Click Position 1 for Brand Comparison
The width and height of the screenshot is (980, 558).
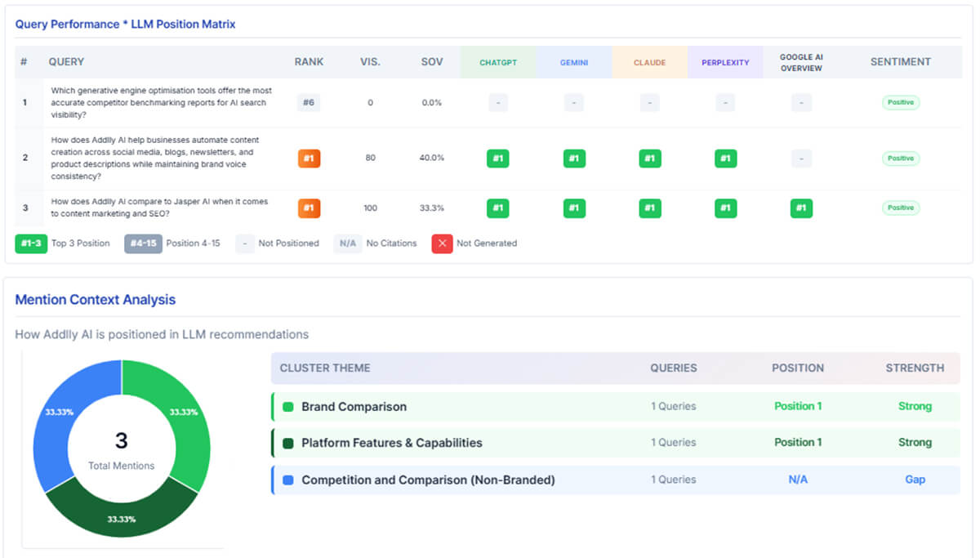798,406
